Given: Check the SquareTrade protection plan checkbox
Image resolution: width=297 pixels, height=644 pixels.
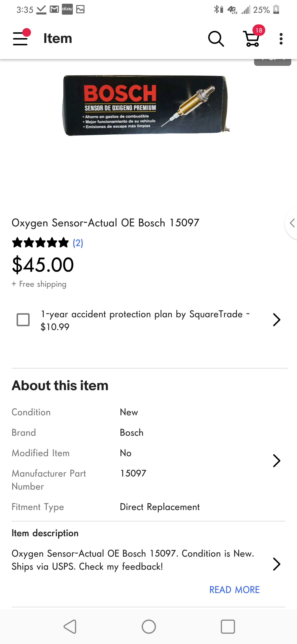Looking at the screenshot, I should click(23, 320).
